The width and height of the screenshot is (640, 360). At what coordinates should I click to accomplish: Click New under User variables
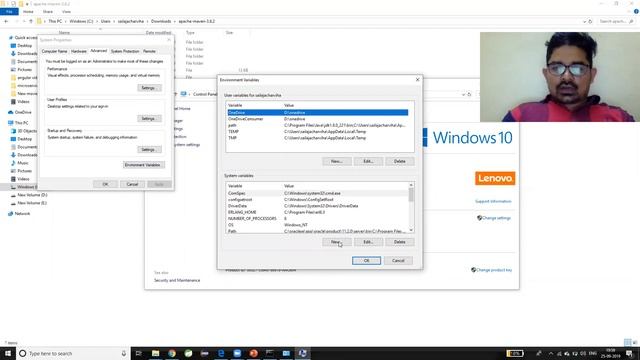point(336,161)
